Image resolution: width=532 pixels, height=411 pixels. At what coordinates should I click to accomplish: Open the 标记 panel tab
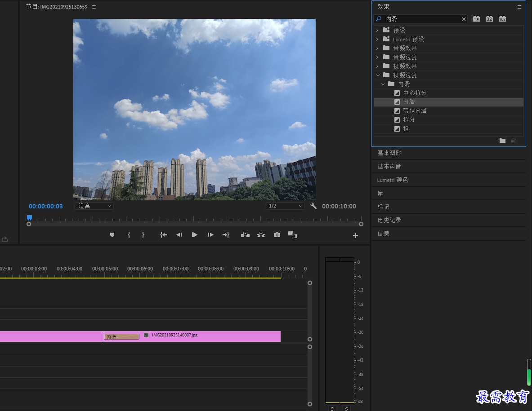(x=384, y=207)
